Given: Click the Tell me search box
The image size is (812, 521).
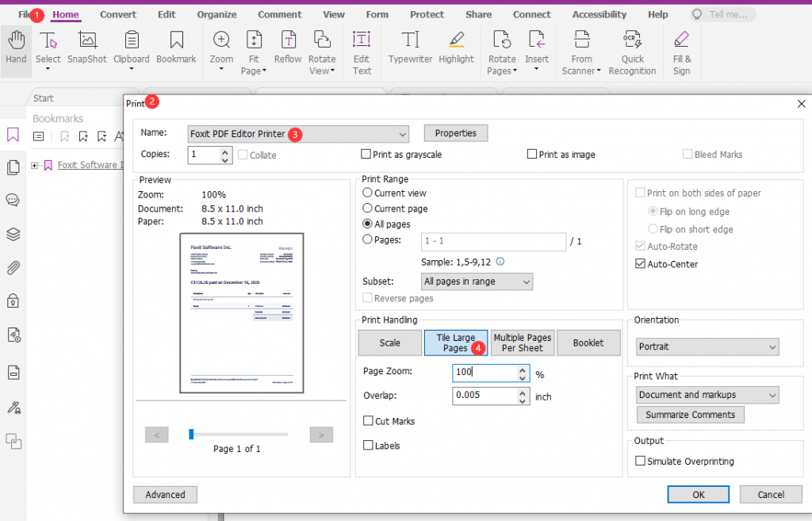Looking at the screenshot, I should (x=722, y=14).
